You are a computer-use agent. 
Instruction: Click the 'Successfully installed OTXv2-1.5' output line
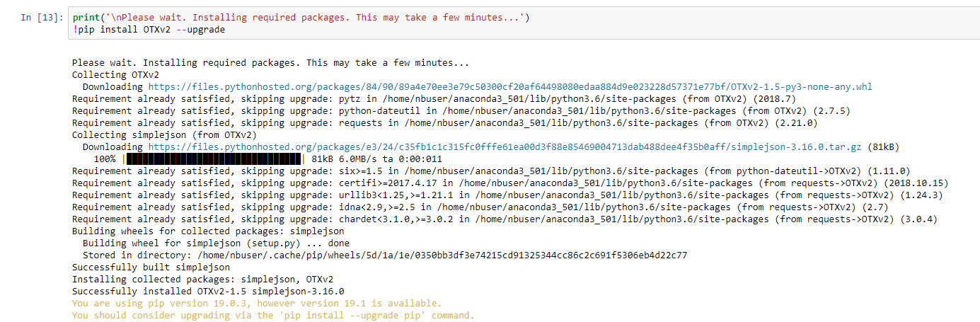point(208,291)
